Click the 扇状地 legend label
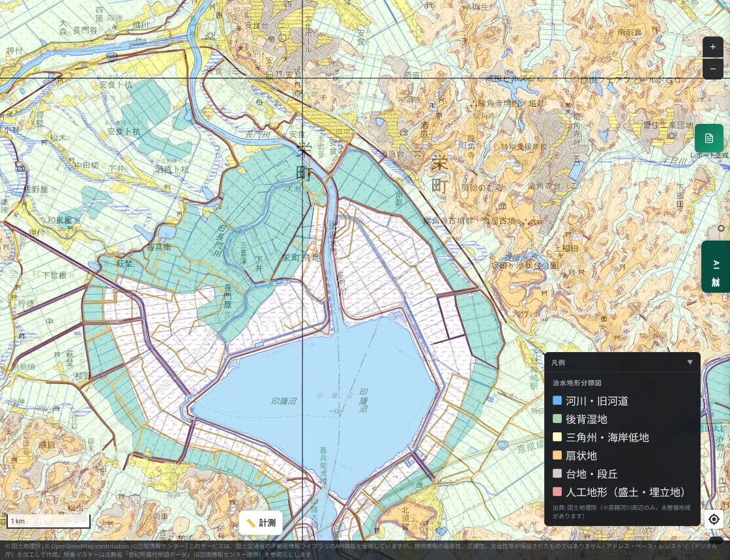Viewport: 730px width, 560px height. (581, 455)
